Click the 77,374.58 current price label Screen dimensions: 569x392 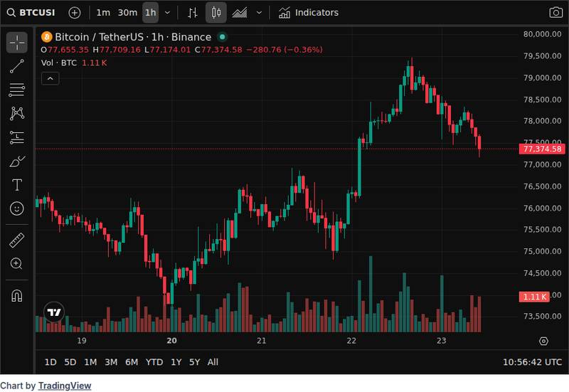click(542, 149)
